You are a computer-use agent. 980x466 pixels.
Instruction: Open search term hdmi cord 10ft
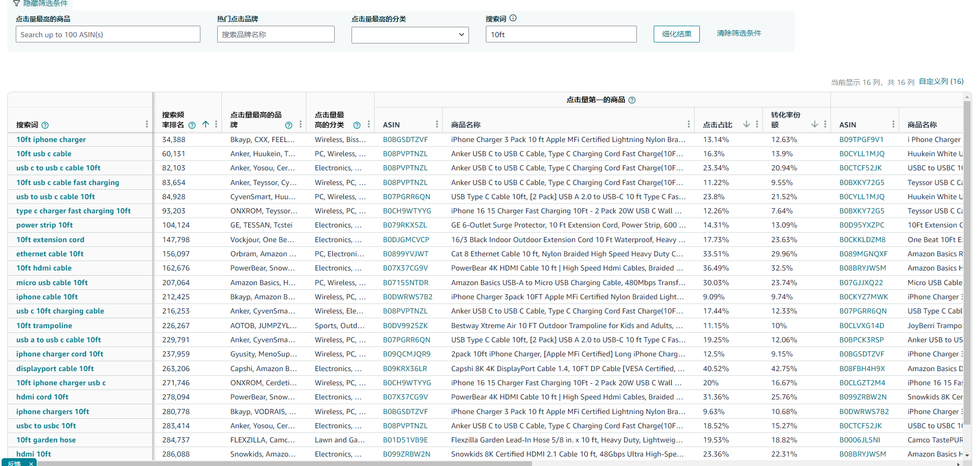tap(42, 397)
